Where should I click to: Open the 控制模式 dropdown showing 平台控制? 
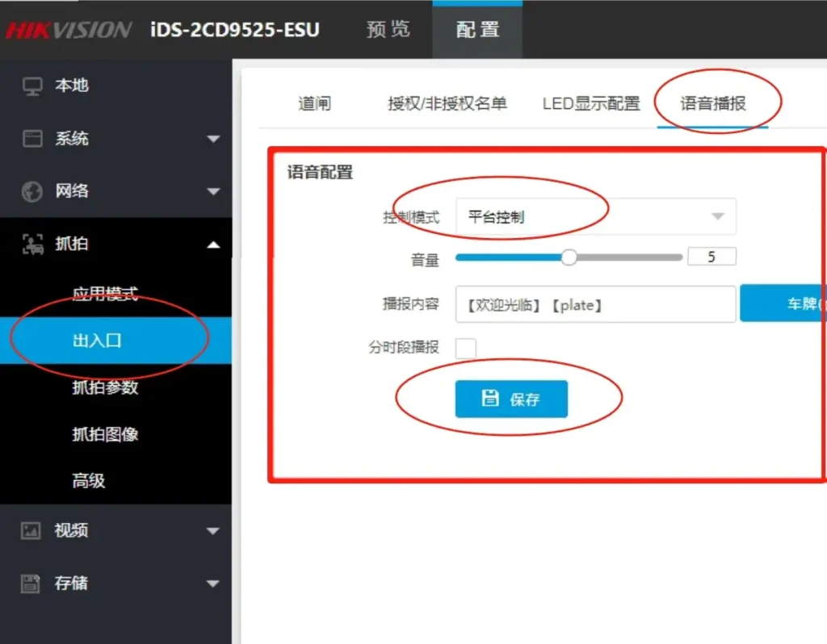(595, 216)
